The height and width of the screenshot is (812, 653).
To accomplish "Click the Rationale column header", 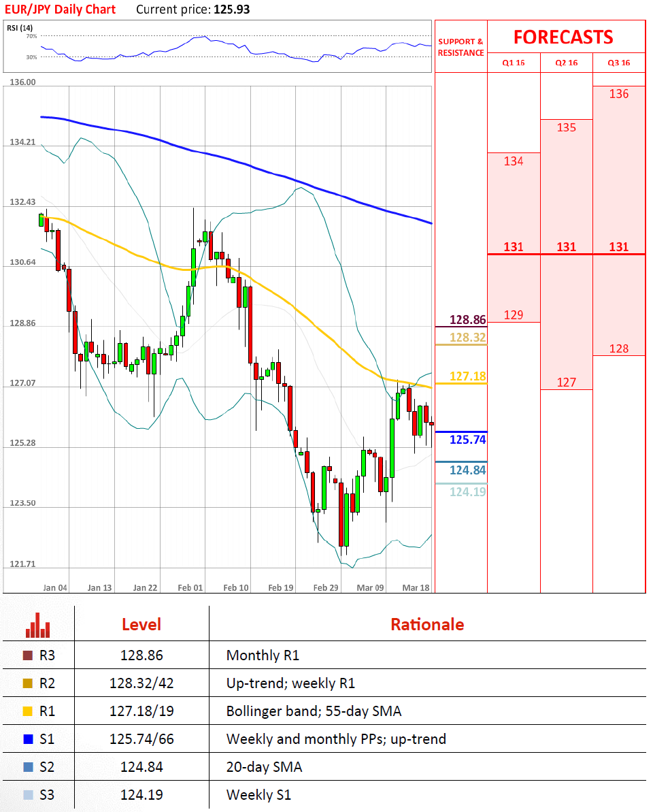I will click(427, 625).
